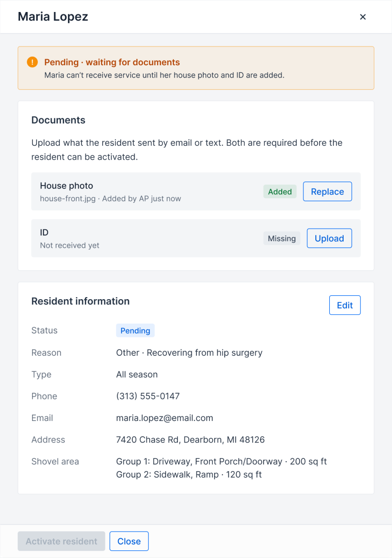392x558 pixels.
Task: Click the orange warning alert icon
Action: pyautogui.click(x=33, y=62)
